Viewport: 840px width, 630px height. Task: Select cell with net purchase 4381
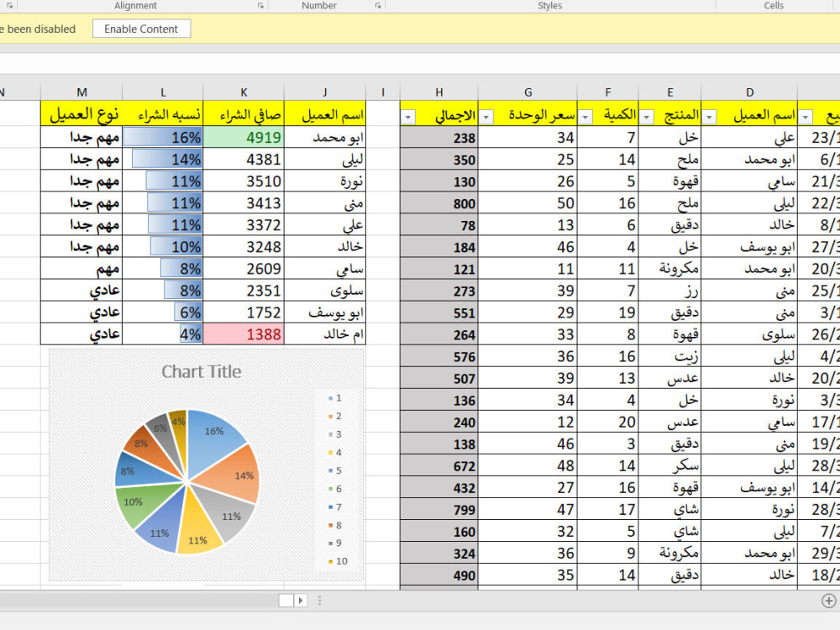tap(244, 159)
